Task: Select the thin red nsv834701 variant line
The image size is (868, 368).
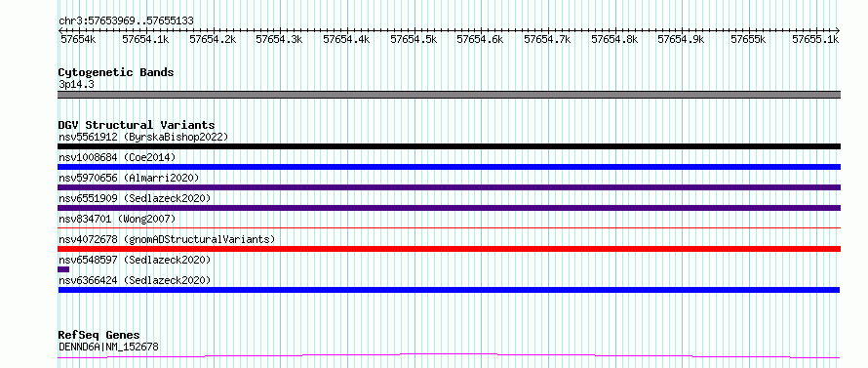Action: 449,227
